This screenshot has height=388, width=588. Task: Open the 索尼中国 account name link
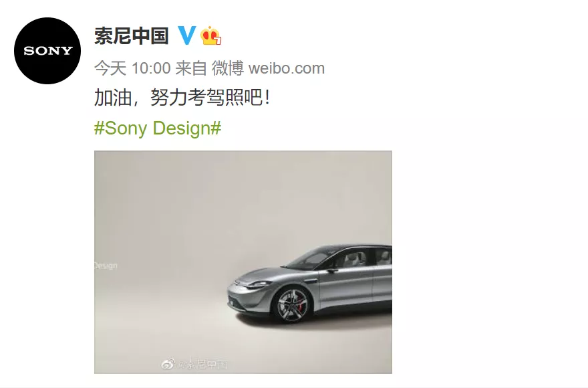point(131,35)
